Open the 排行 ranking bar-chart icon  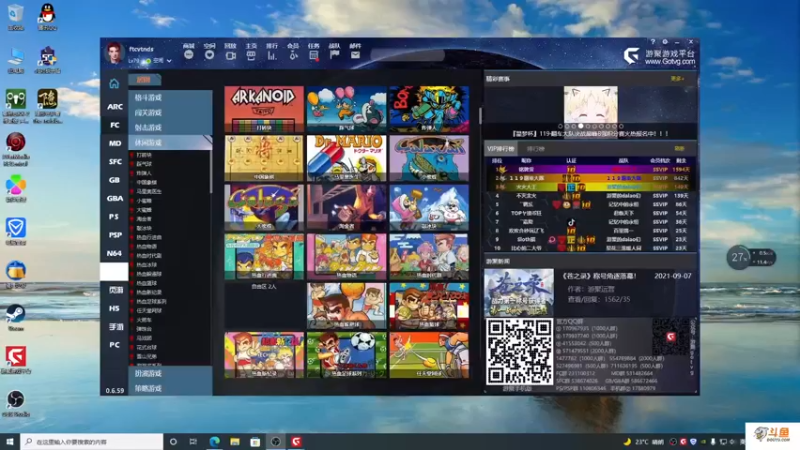coord(272,55)
